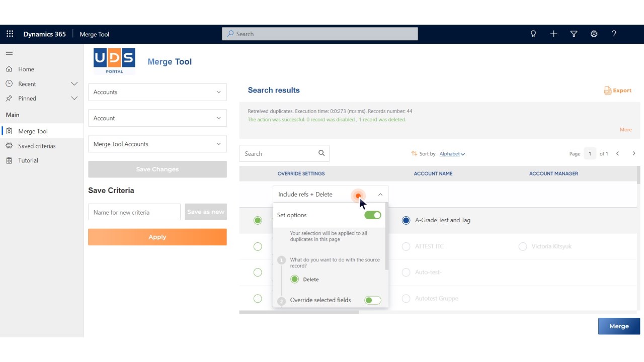Viewport: 644px width, 362px height.
Task: Select the first row's green master radio
Action: coord(258,220)
